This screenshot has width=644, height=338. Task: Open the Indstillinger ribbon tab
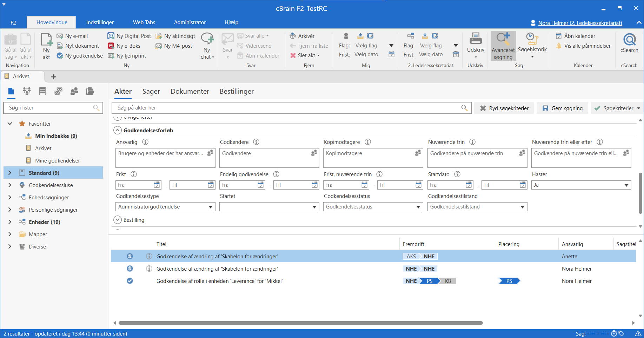[x=100, y=22]
